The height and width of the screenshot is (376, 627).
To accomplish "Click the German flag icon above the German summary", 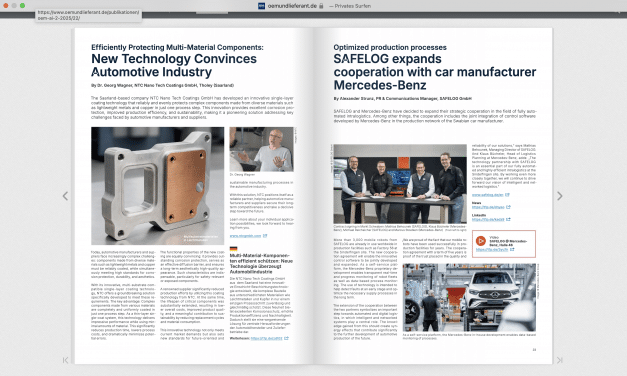I will pos(234,249).
